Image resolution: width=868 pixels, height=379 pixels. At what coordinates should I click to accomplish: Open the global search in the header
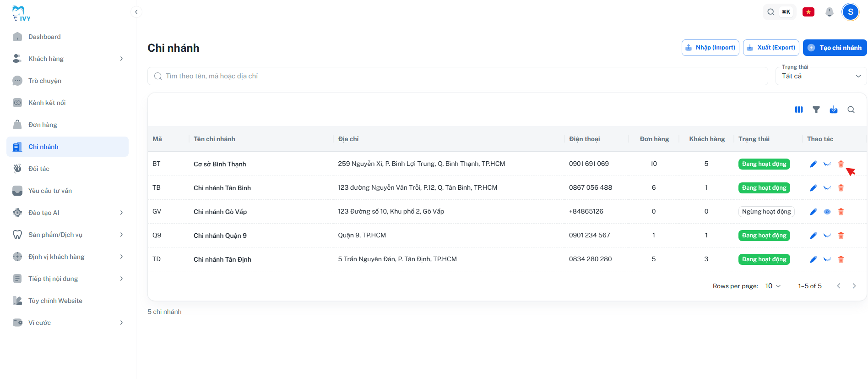[779, 12]
